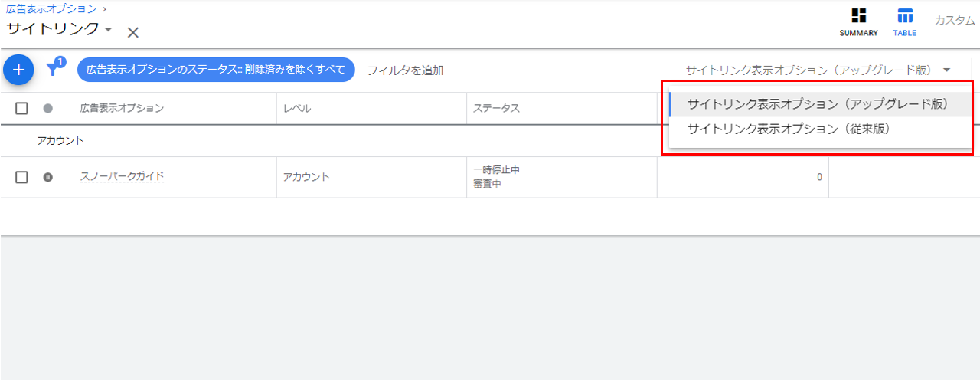Viewport: 980px width, 380px height.
Task: Tick the select-all checkbox in table header
Action: coord(22,109)
